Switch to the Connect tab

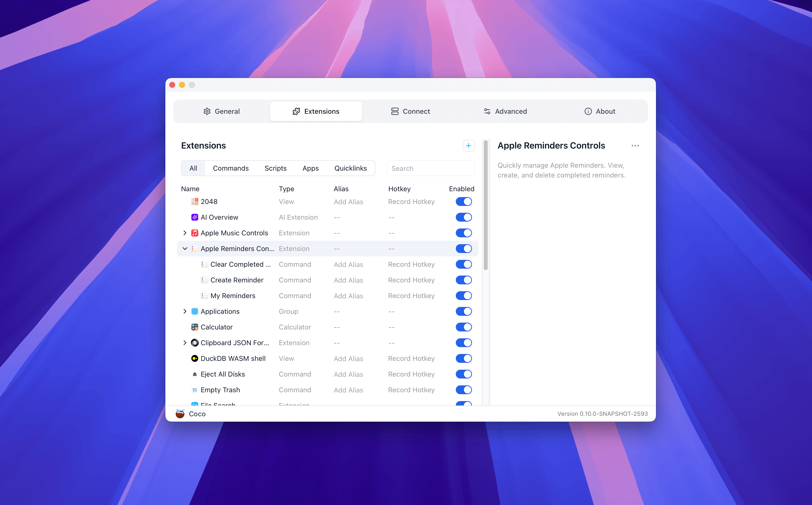(410, 111)
